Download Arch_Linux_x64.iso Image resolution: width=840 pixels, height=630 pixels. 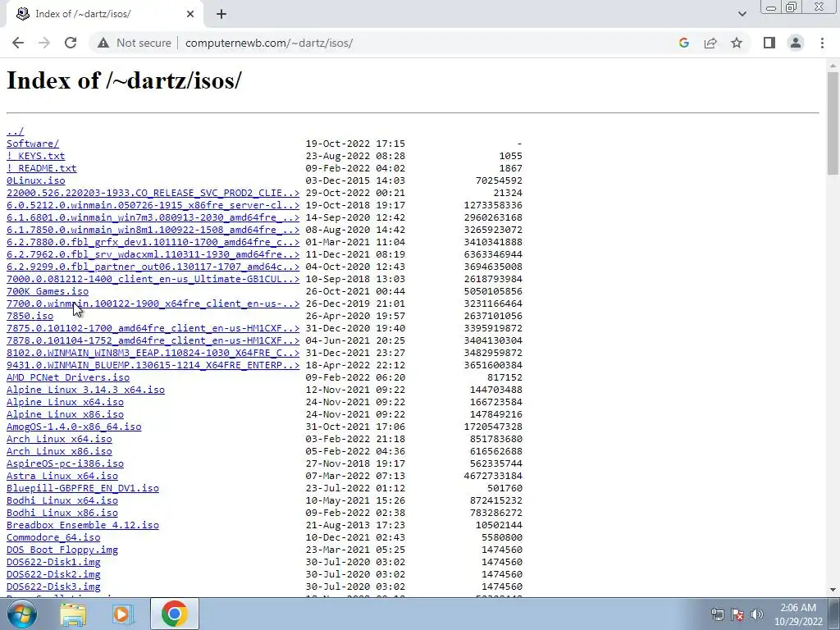[59, 440]
